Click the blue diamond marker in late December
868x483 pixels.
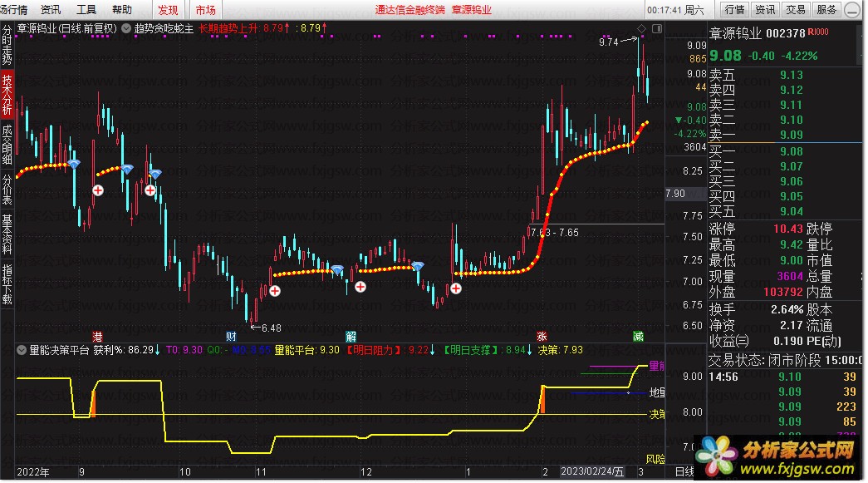pos(418,266)
